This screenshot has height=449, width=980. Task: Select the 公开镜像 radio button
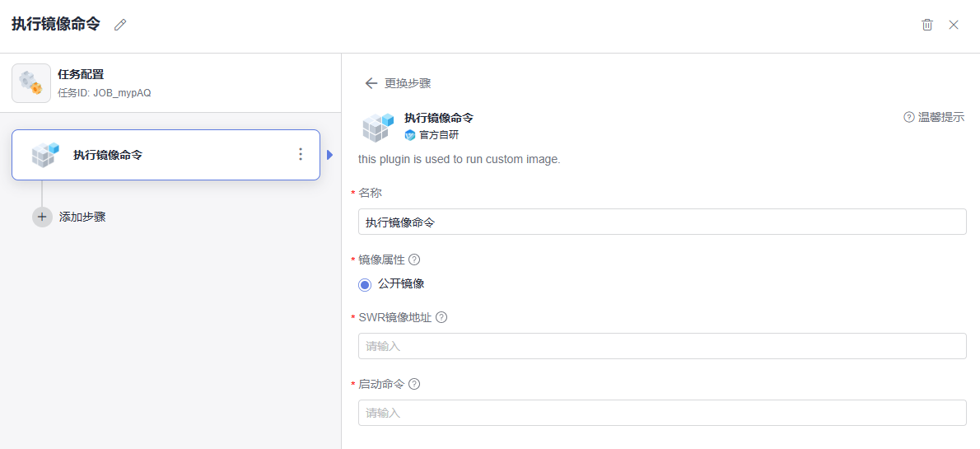365,284
